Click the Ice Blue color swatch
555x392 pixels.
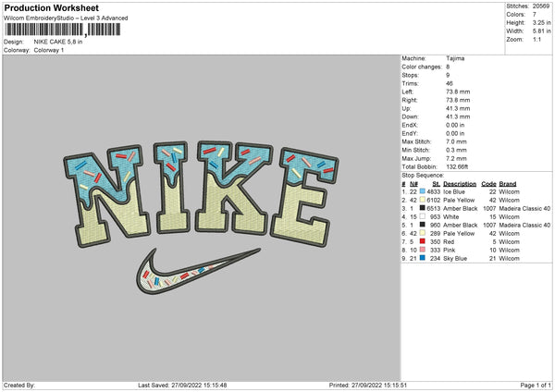(423, 191)
